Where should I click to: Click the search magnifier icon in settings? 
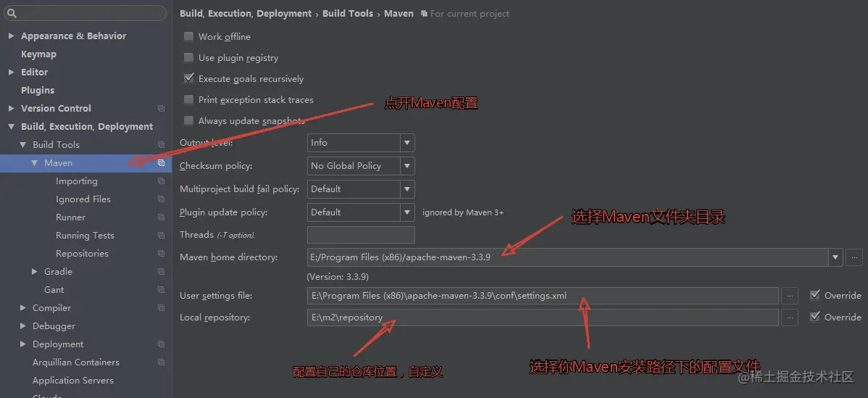[12, 14]
